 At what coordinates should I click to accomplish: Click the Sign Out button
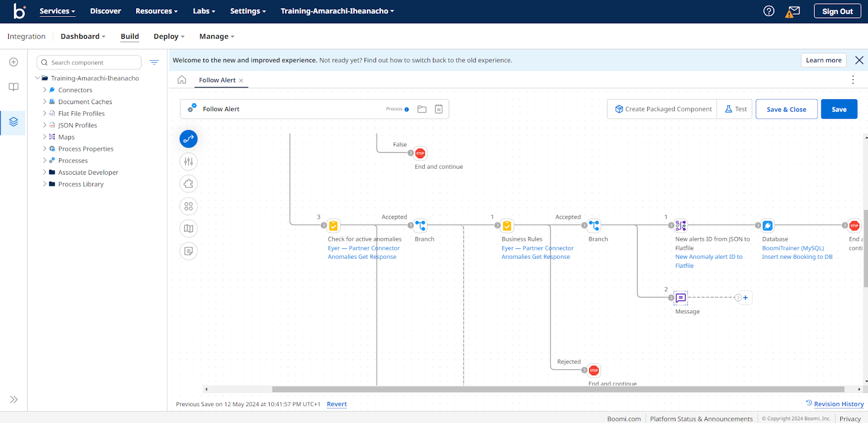837,11
